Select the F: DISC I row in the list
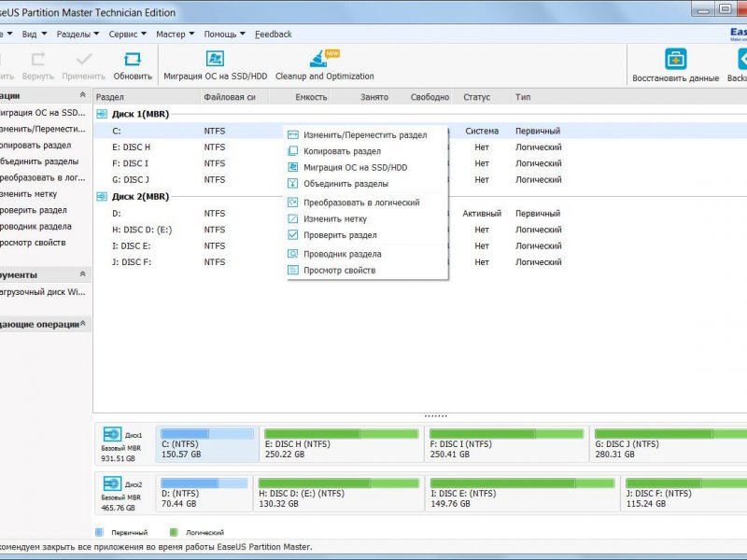Image resolution: width=747 pixels, height=560 pixels. [x=420, y=163]
